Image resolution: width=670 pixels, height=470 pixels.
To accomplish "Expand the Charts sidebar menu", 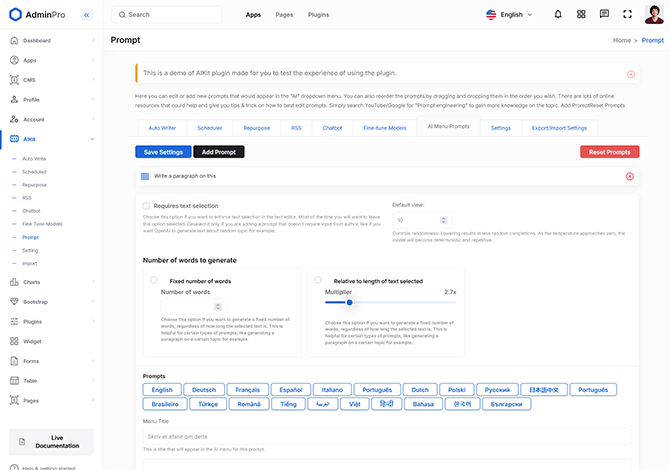I will pos(50,282).
